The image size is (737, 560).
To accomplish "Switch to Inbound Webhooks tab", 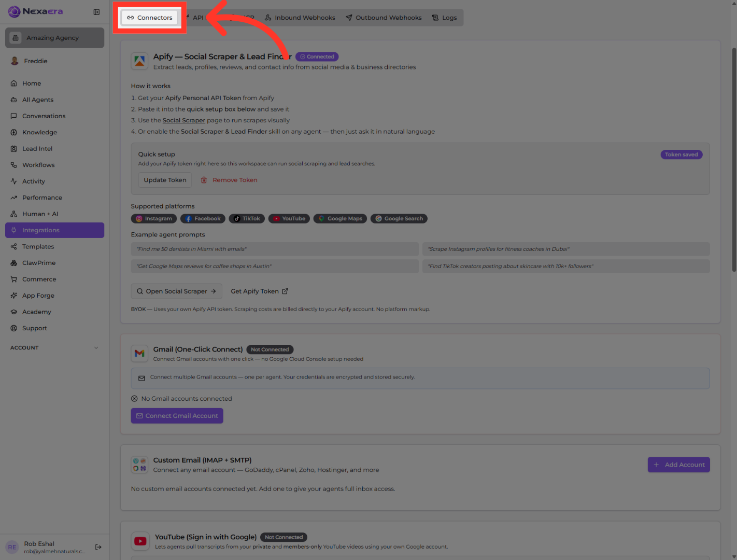I will tap(300, 18).
